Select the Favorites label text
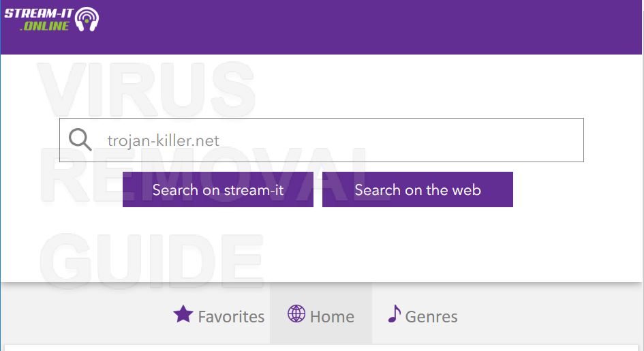Image resolution: width=644 pixels, height=351 pixels. pyautogui.click(x=231, y=317)
